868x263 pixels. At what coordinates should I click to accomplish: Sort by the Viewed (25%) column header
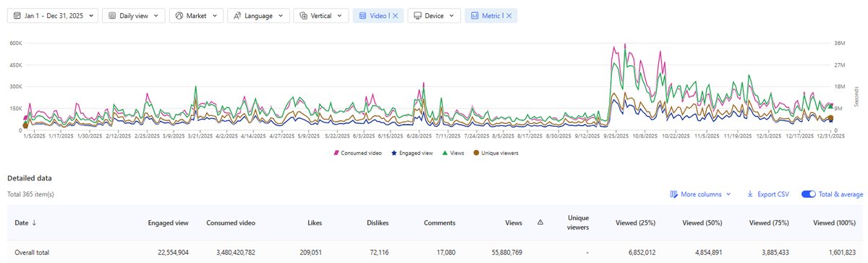pyautogui.click(x=635, y=222)
